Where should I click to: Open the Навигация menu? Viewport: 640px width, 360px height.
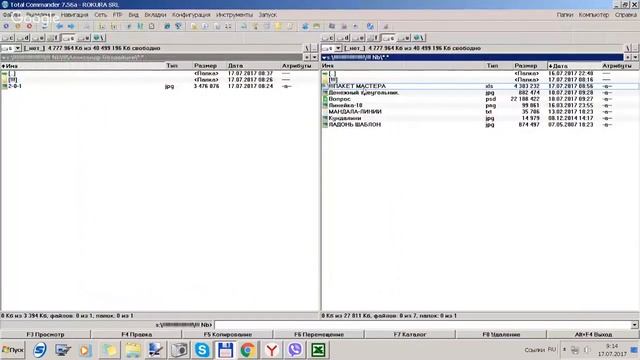coord(74,15)
